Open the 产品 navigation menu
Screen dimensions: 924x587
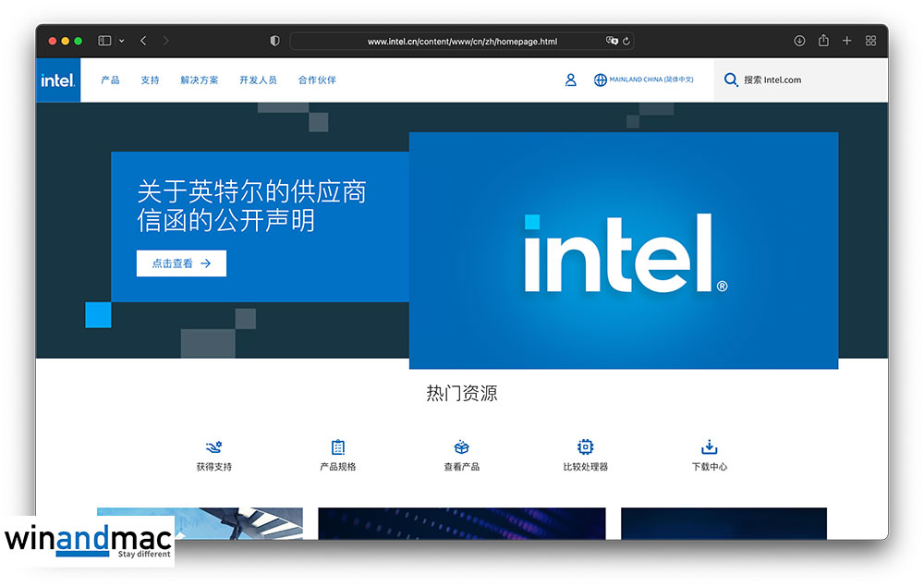pyautogui.click(x=110, y=80)
